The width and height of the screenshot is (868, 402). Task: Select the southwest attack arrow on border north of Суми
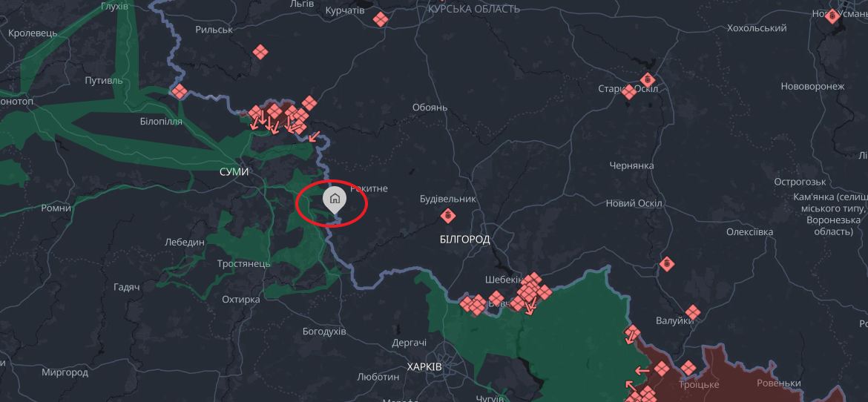314,136
